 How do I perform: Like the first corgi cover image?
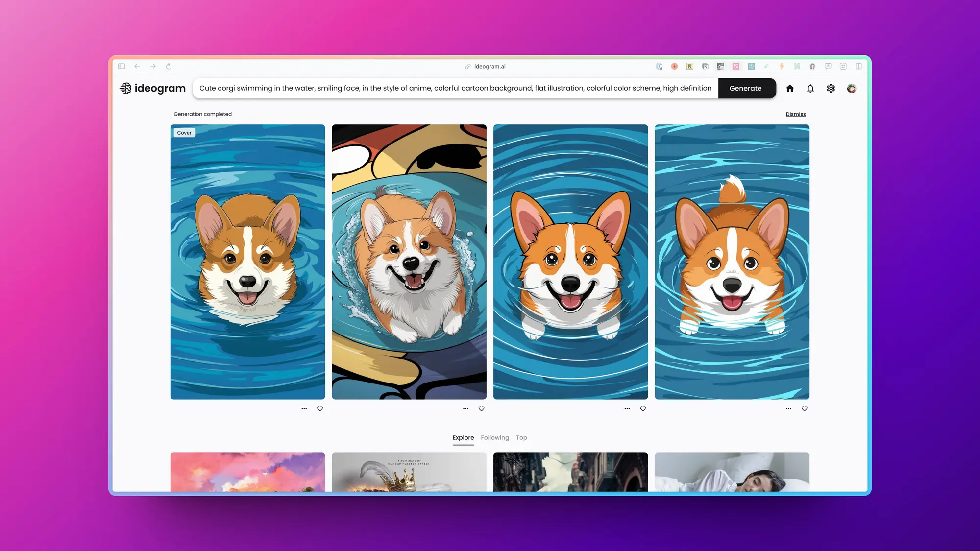pos(320,408)
